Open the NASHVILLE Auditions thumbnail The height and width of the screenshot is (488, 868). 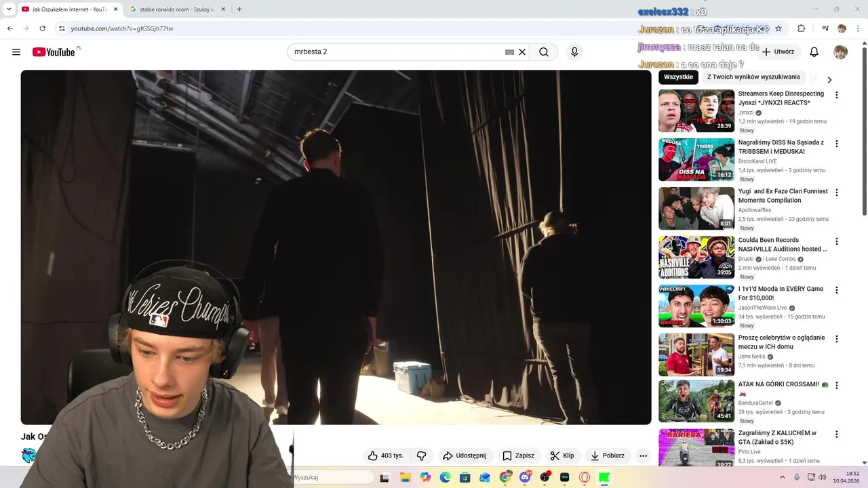click(x=696, y=257)
